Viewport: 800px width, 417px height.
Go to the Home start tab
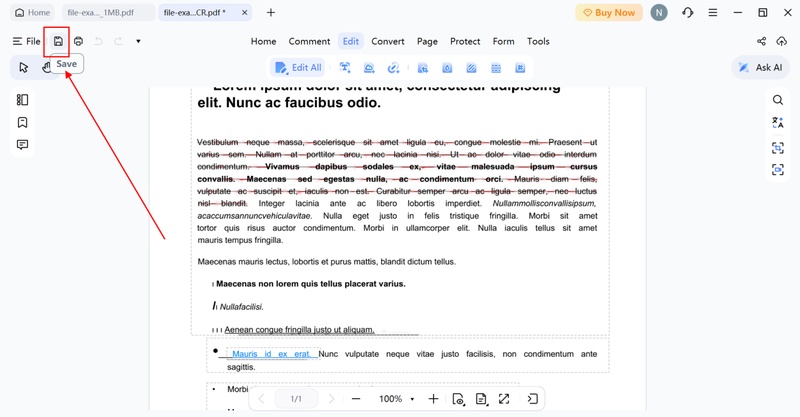tap(32, 13)
